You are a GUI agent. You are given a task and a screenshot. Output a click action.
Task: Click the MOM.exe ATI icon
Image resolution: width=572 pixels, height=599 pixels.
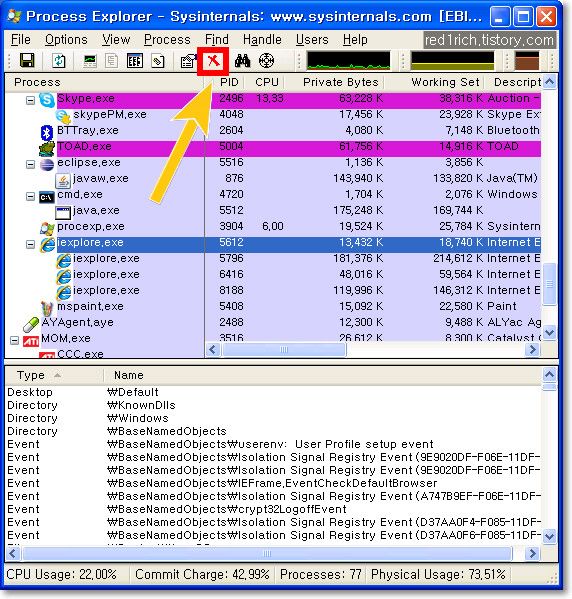[31, 340]
